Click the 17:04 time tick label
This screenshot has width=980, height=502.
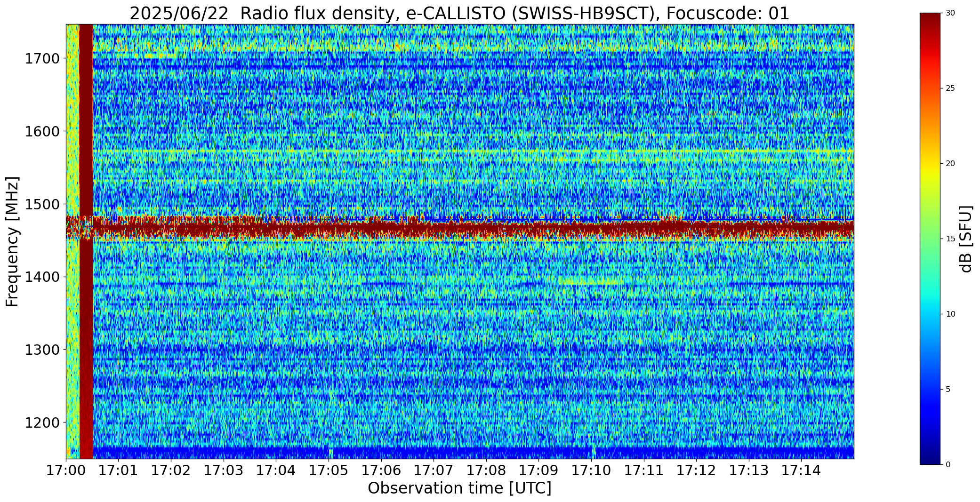click(276, 470)
